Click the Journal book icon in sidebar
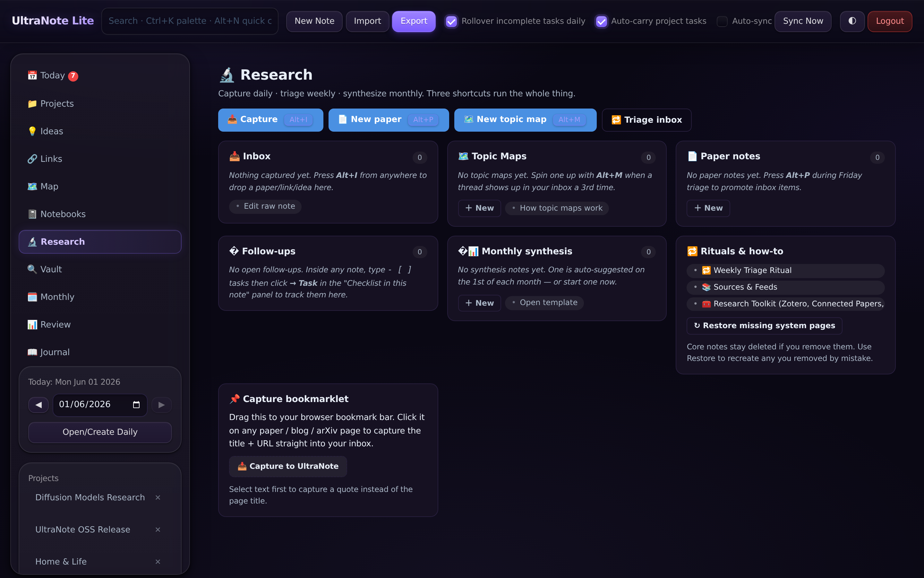The width and height of the screenshot is (924, 578). (32, 352)
